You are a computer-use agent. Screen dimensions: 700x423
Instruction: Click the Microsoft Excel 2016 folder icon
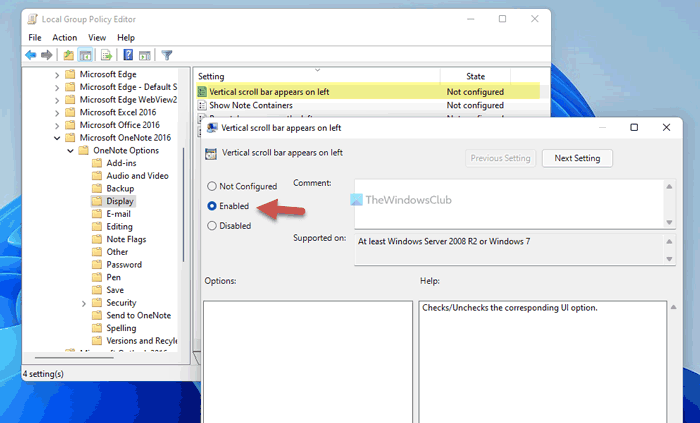70,112
